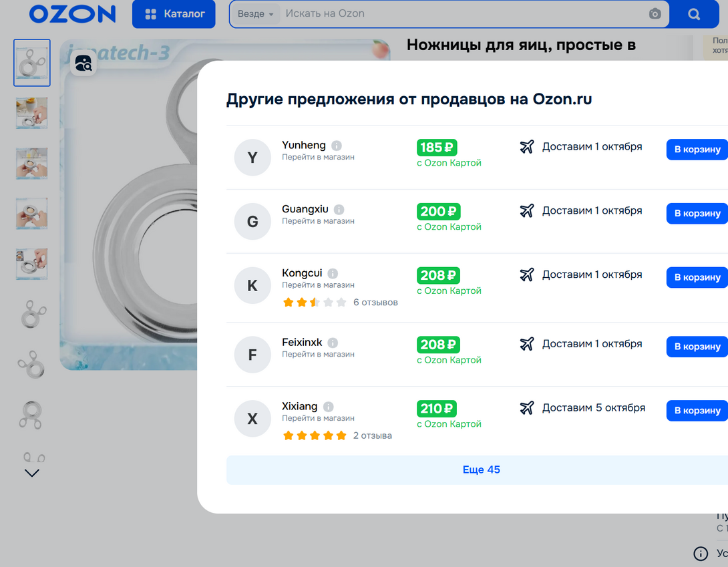Select the first product thumbnail
The height and width of the screenshot is (567, 728).
32,63
